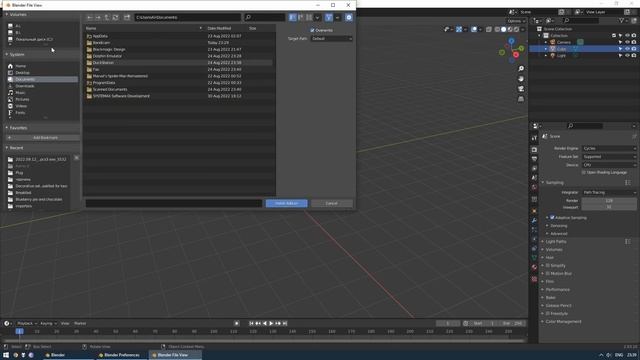The height and width of the screenshot is (360, 640).
Task: Open the Device dropdown
Action: [609, 165]
